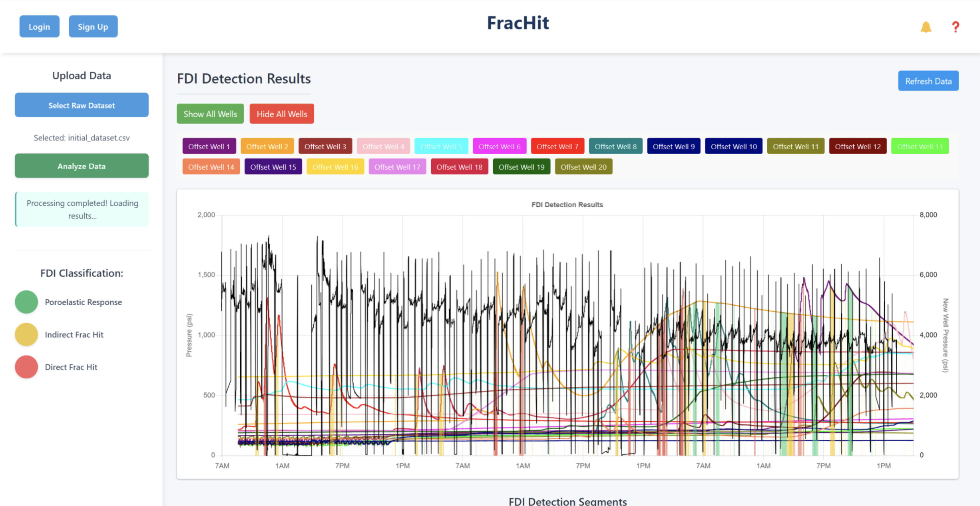The height and width of the screenshot is (506, 980).
Task: Refresh chart with Refresh Data button
Action: point(928,81)
